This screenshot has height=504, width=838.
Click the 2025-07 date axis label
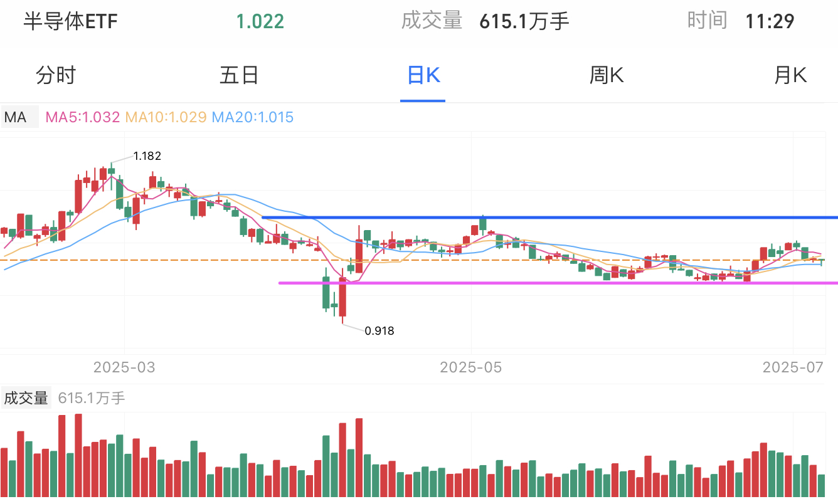[x=792, y=367]
